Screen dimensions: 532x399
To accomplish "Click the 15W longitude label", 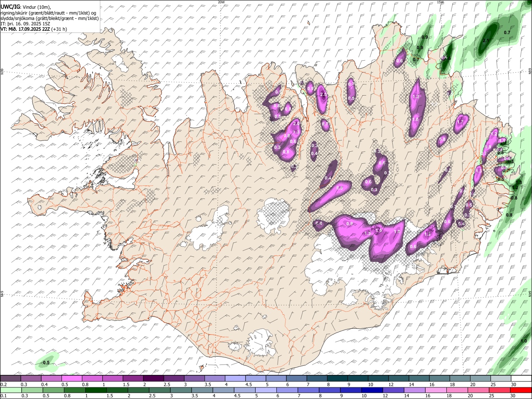I will coord(440,2).
